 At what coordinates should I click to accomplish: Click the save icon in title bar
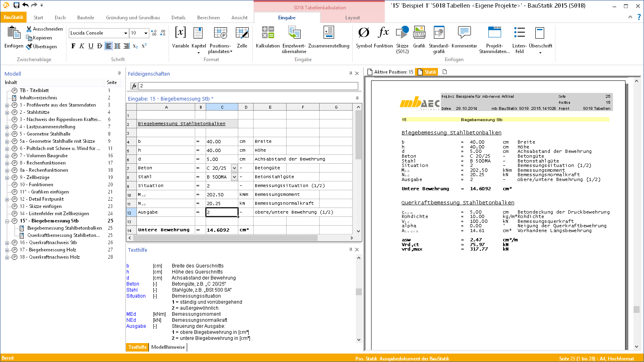pos(17,5)
